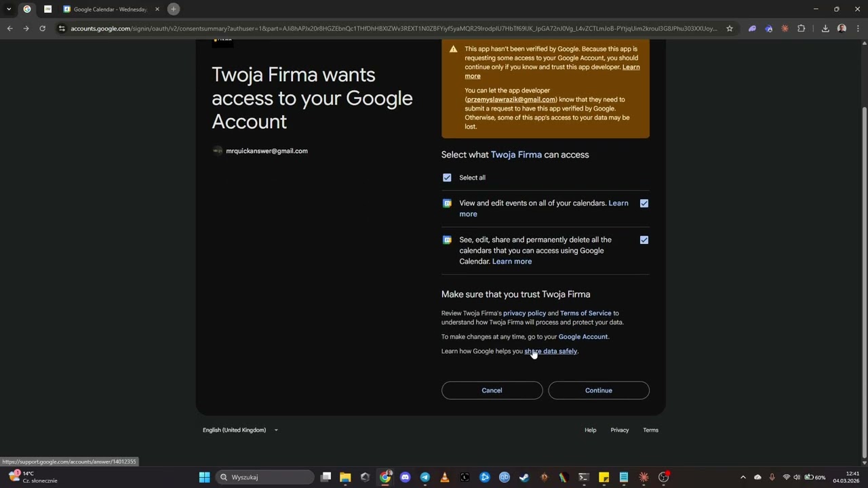
Task: Click the browser back arrow
Action: pyautogui.click(x=9, y=28)
